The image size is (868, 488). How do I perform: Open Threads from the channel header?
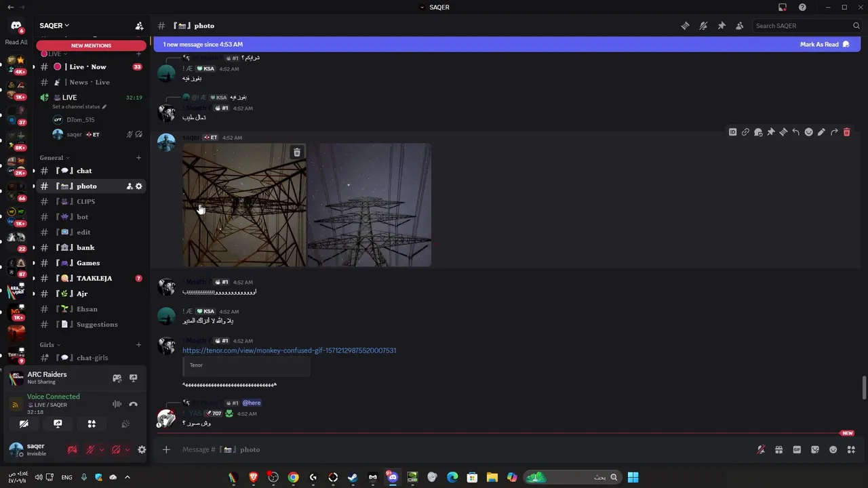pyautogui.click(x=686, y=26)
